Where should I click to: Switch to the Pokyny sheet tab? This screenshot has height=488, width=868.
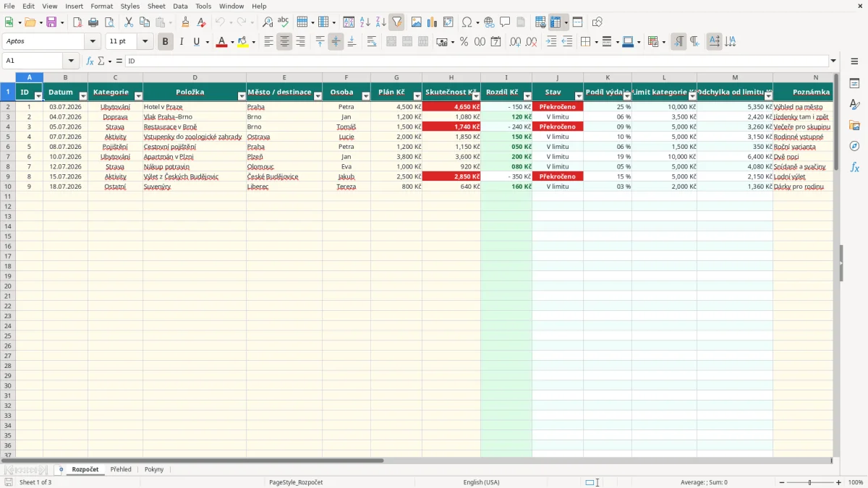pos(154,470)
